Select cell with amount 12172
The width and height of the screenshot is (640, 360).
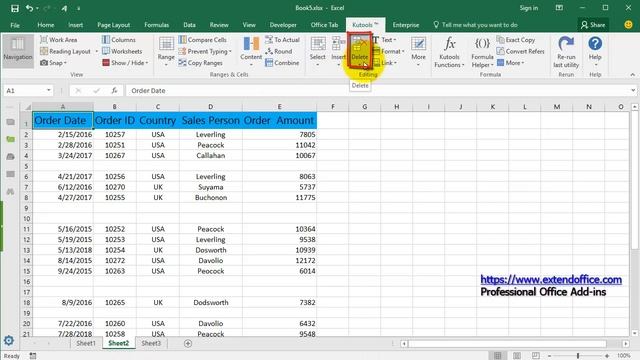point(280,260)
